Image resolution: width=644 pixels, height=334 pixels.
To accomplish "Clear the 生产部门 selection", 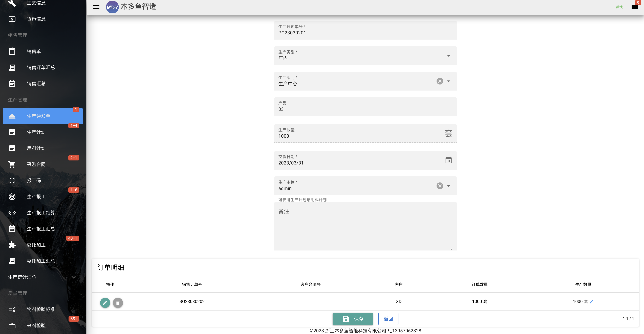I will (440, 81).
